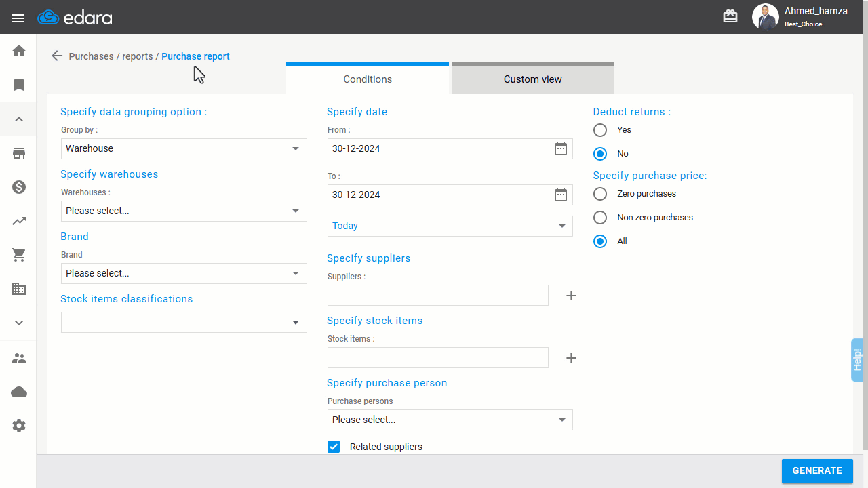This screenshot has height=488, width=868.
Task: Click Purchases breadcrumb link
Action: (91, 56)
